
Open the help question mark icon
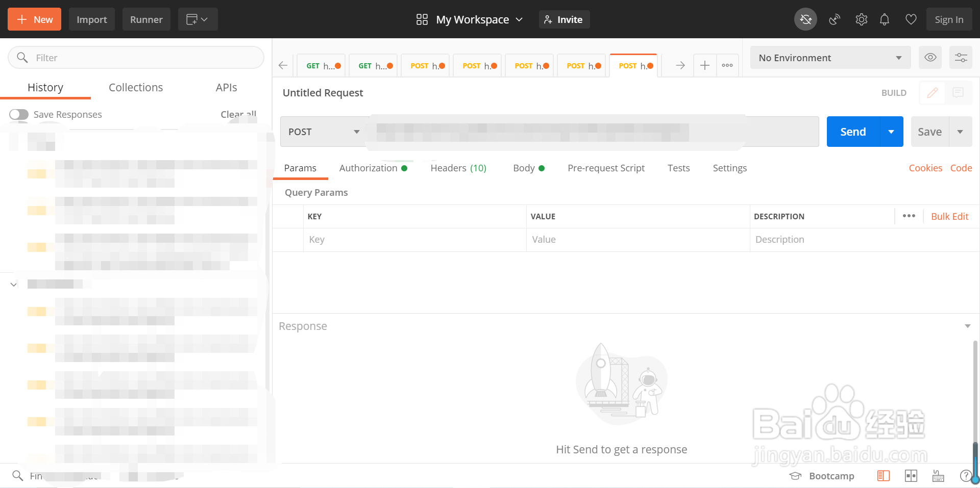[965, 476]
